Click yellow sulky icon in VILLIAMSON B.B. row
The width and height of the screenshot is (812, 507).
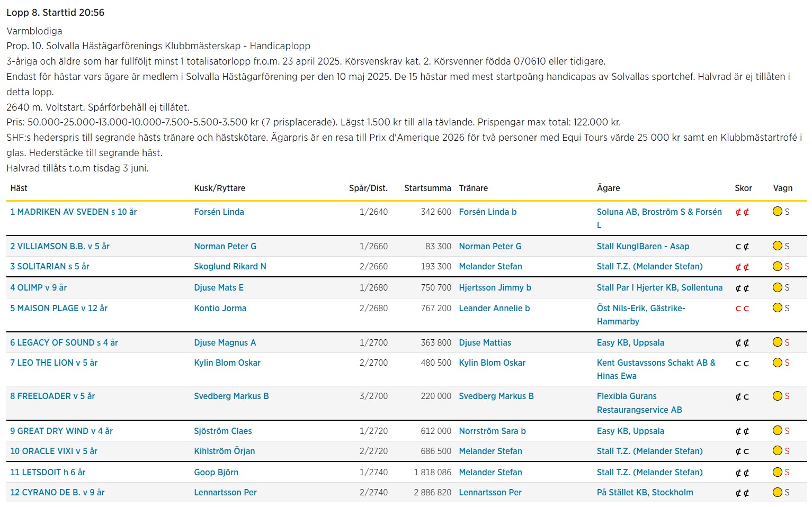point(778,246)
